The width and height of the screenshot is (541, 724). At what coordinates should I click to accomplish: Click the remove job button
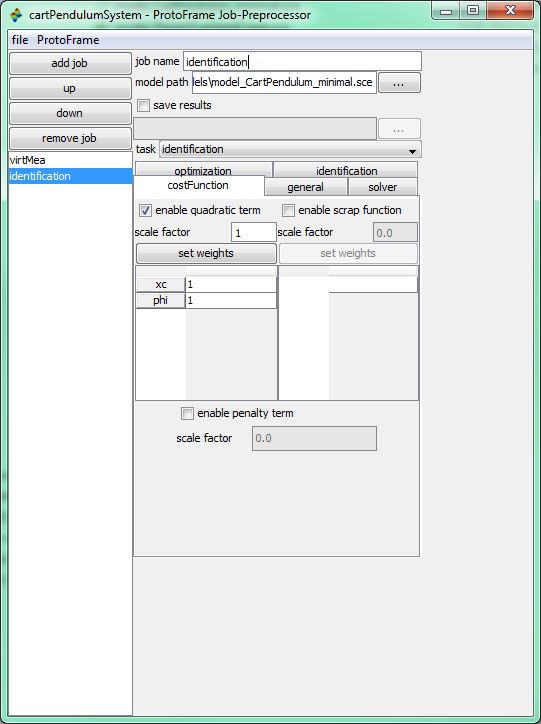[x=70, y=138]
